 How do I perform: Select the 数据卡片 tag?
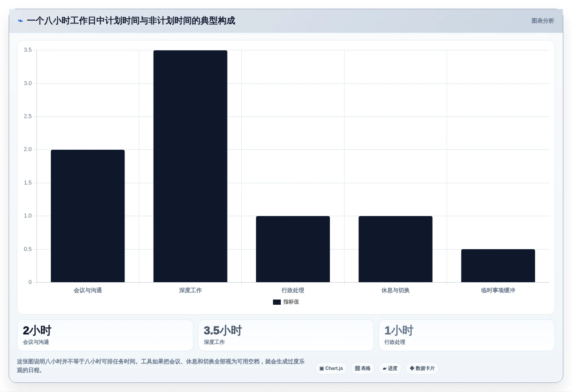click(x=422, y=368)
